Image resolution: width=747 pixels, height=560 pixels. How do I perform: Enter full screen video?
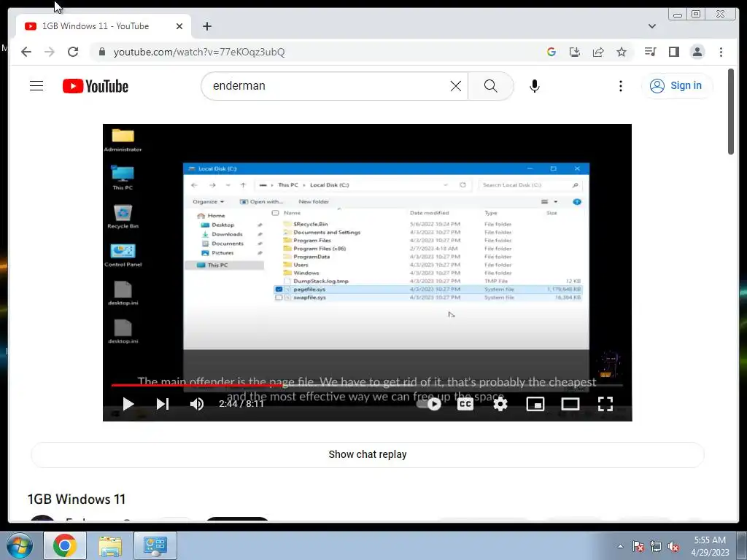coord(605,404)
